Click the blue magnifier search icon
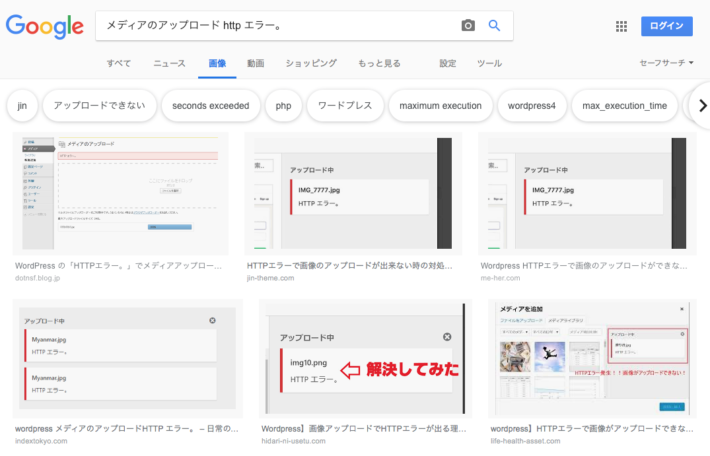 [x=494, y=26]
